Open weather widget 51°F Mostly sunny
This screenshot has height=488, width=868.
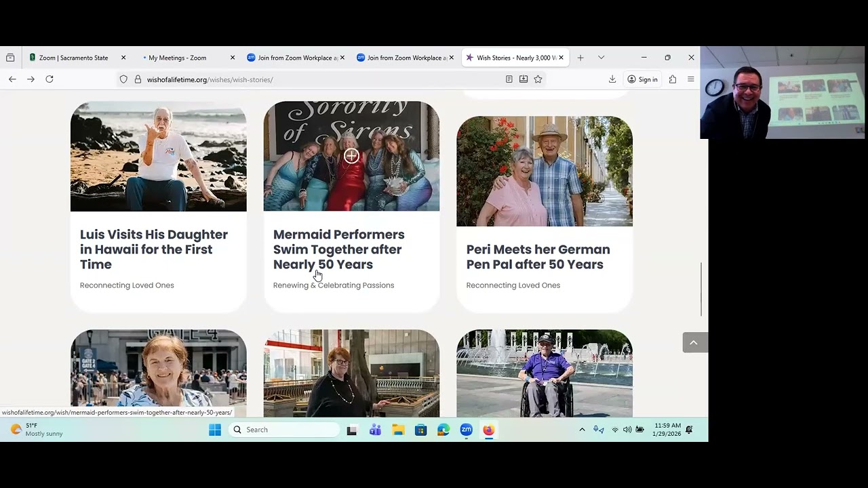37,430
